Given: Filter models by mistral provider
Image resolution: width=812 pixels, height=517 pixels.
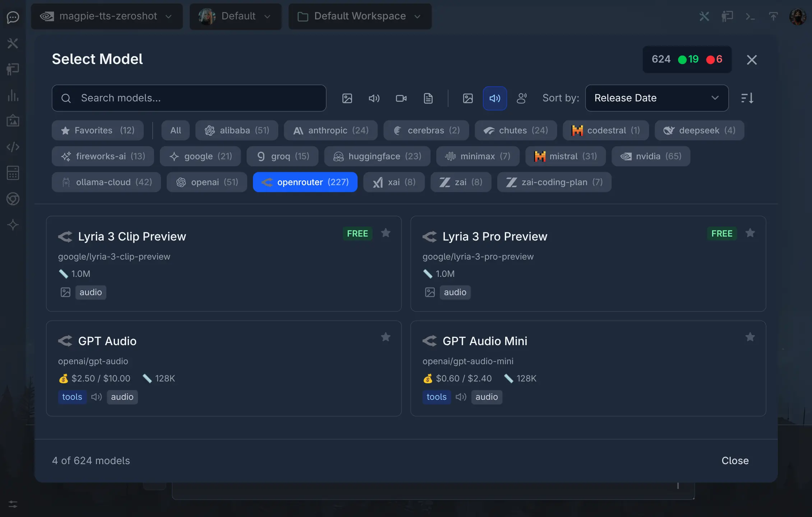Looking at the screenshot, I should coord(566,156).
